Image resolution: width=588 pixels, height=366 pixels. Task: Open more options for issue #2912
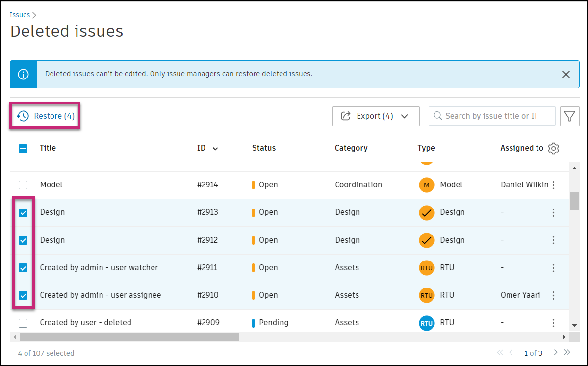coord(554,240)
